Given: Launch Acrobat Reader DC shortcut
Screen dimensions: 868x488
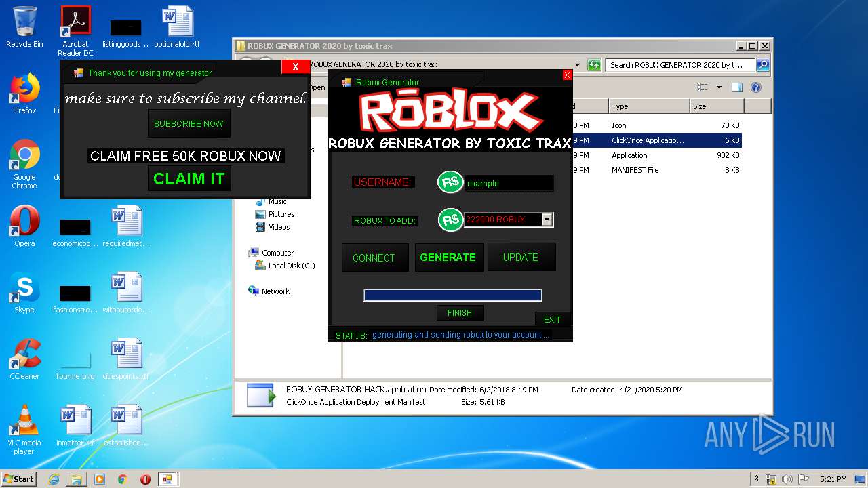Looking at the screenshot, I should (75, 30).
